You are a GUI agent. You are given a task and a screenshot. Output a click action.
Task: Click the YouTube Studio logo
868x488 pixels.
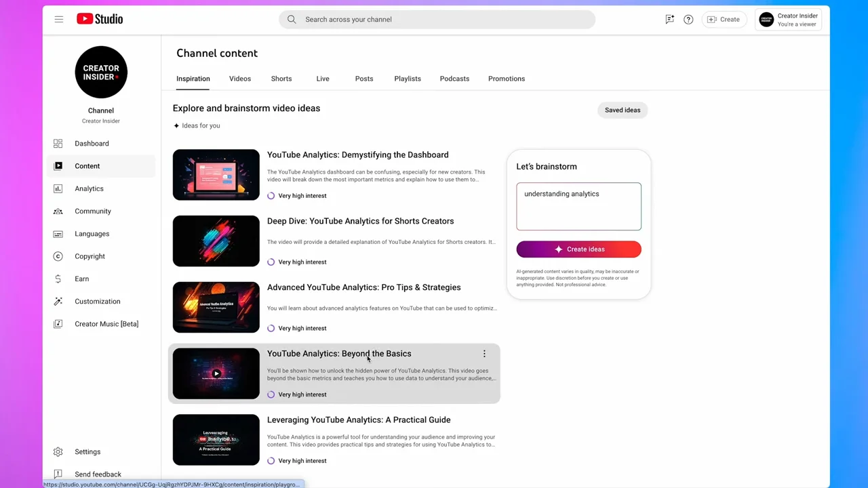tap(100, 19)
